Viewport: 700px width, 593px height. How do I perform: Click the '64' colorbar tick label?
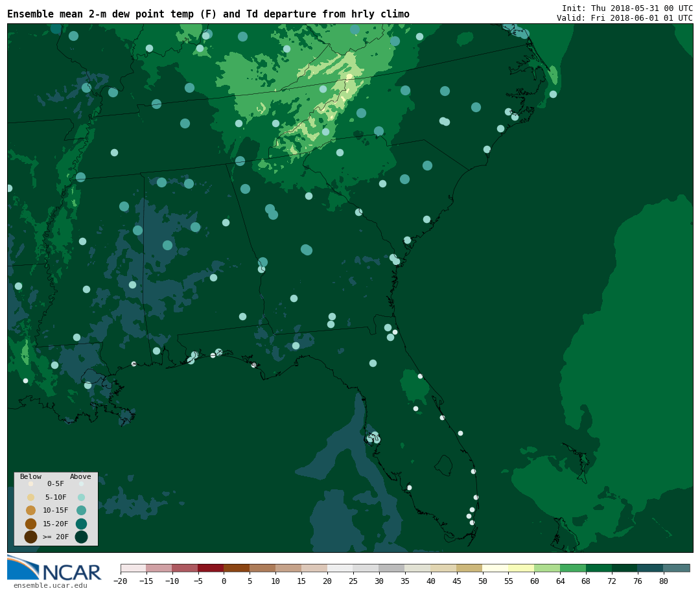click(560, 581)
